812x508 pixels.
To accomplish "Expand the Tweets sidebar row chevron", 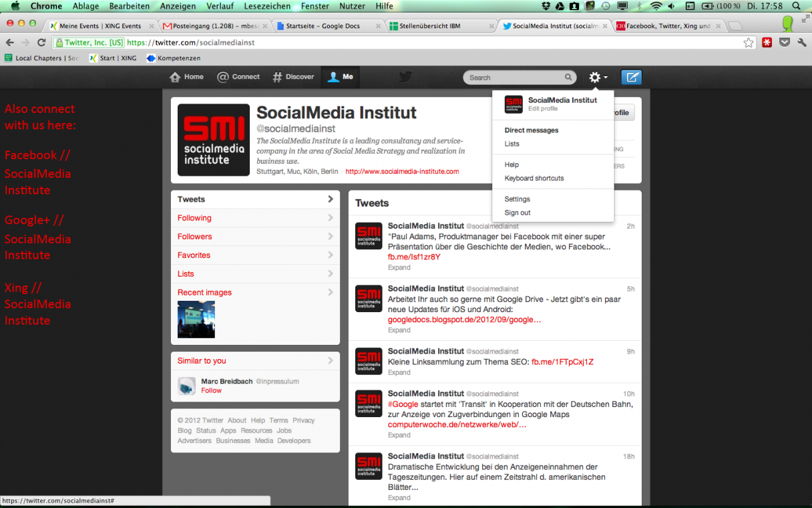I will click(330, 199).
